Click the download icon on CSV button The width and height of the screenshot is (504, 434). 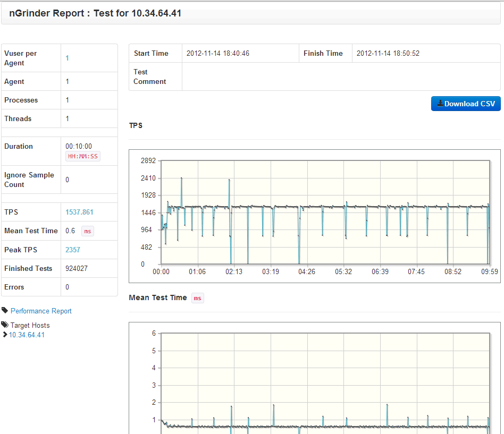(x=440, y=104)
